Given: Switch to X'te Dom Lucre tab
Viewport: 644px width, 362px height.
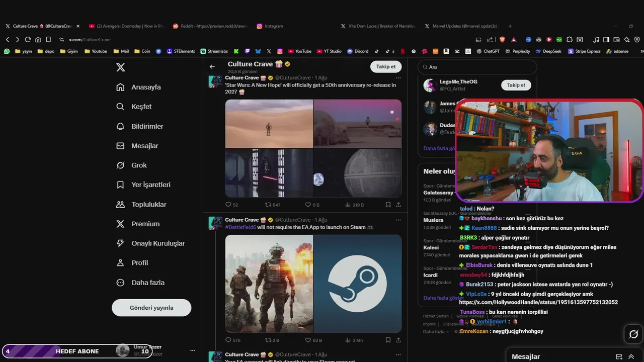Looking at the screenshot, I should tap(378, 26).
